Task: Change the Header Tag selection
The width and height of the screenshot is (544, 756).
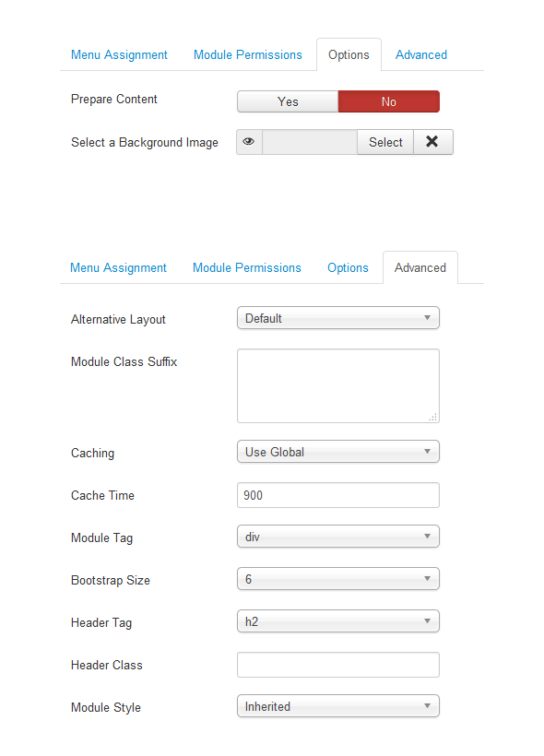Action: point(338,621)
